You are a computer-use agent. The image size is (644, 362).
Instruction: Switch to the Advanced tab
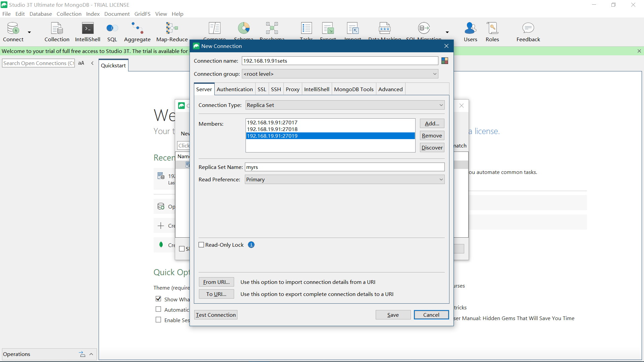coord(390,89)
